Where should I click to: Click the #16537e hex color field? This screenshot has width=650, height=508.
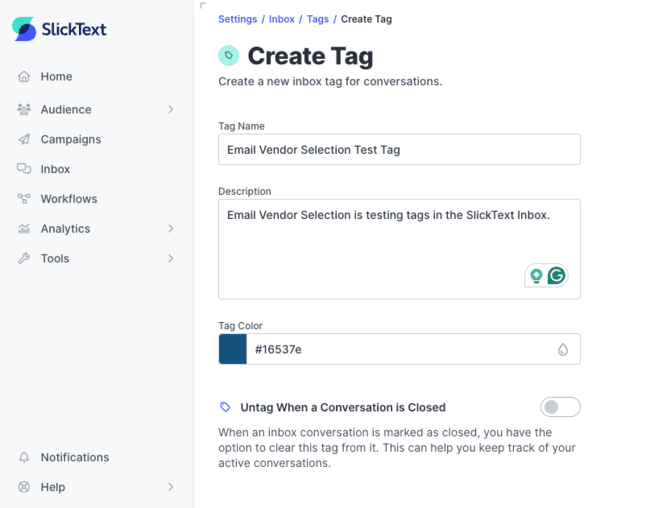[402, 349]
